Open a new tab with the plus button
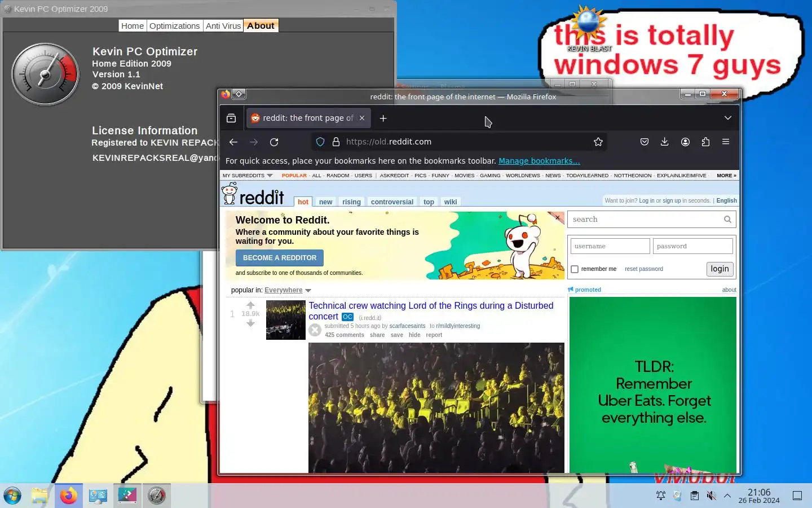Screen dimensions: 812x508 [x=383, y=118]
